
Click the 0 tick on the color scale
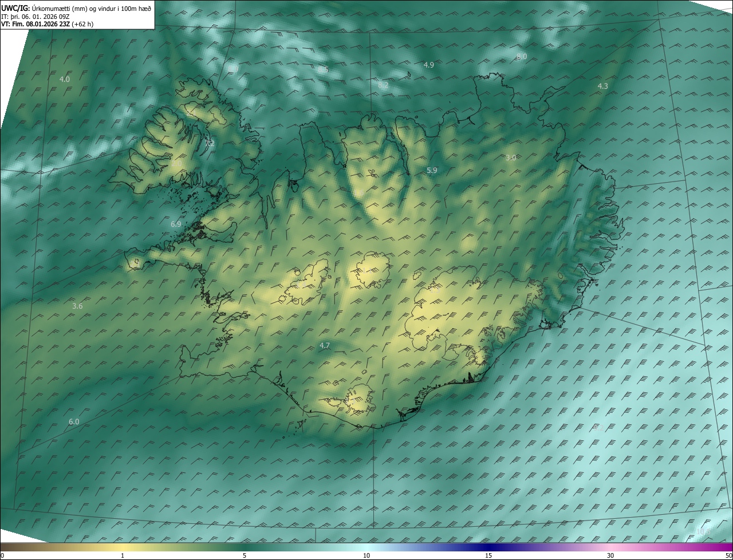(2, 555)
